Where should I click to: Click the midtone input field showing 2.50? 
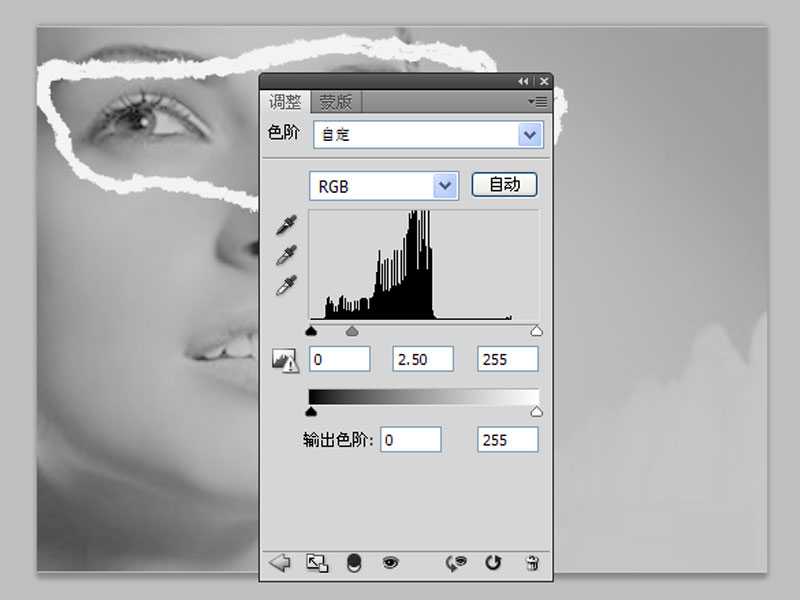[x=422, y=358]
